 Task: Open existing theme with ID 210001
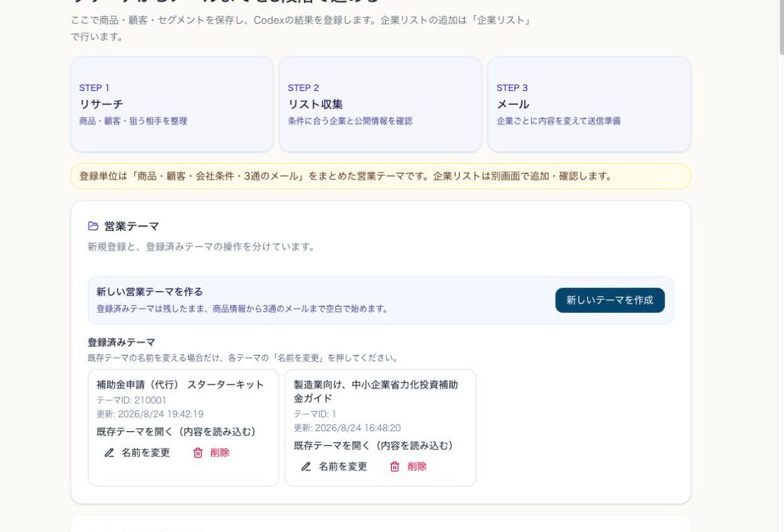[176, 432]
